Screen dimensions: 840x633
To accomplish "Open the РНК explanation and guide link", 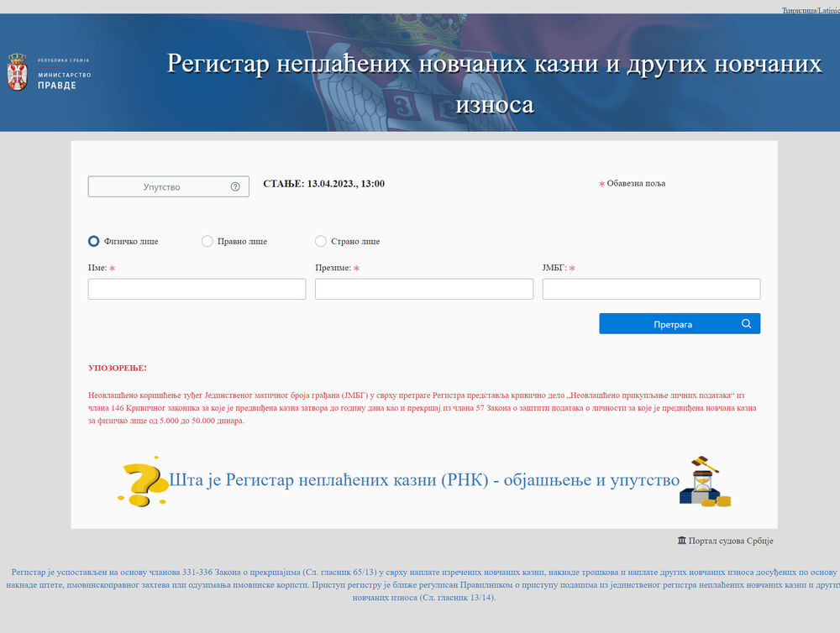I will (424, 480).
